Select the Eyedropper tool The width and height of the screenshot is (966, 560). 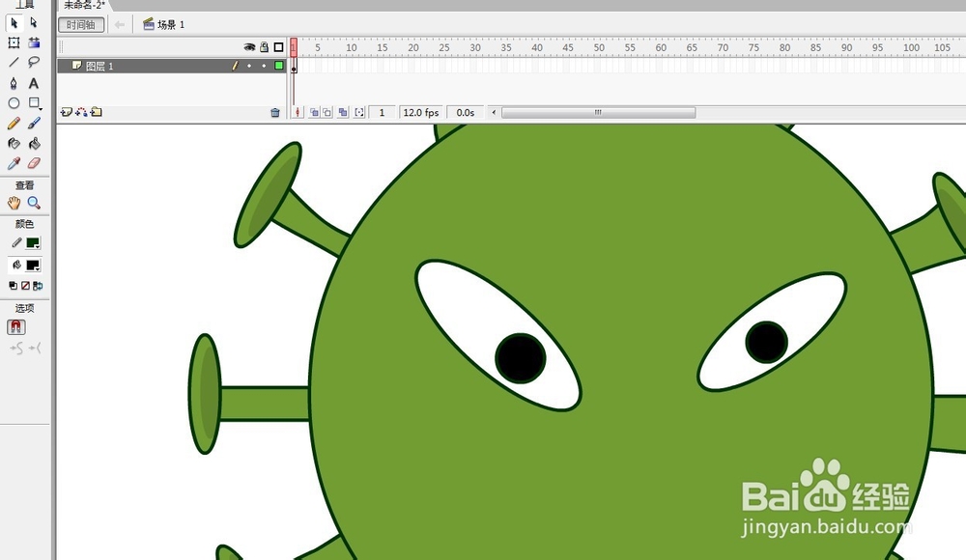tap(14, 163)
